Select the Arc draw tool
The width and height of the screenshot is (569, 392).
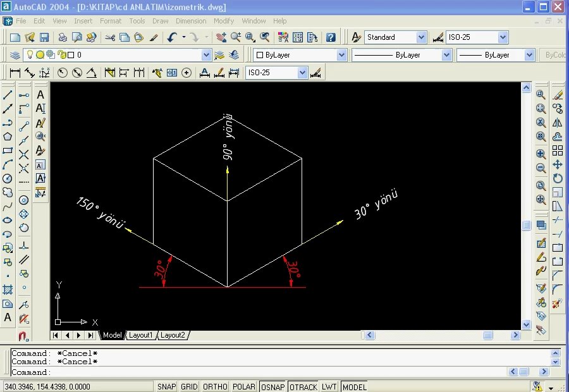click(8, 165)
